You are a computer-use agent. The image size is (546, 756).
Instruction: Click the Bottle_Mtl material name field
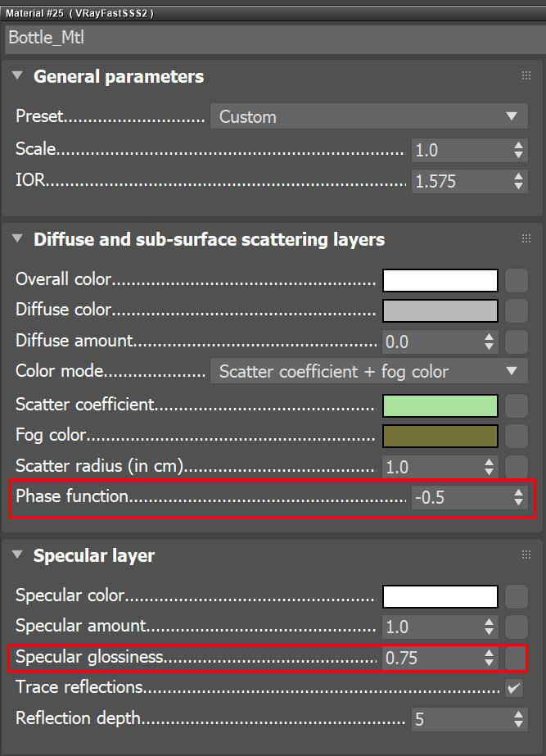pyautogui.click(x=273, y=38)
